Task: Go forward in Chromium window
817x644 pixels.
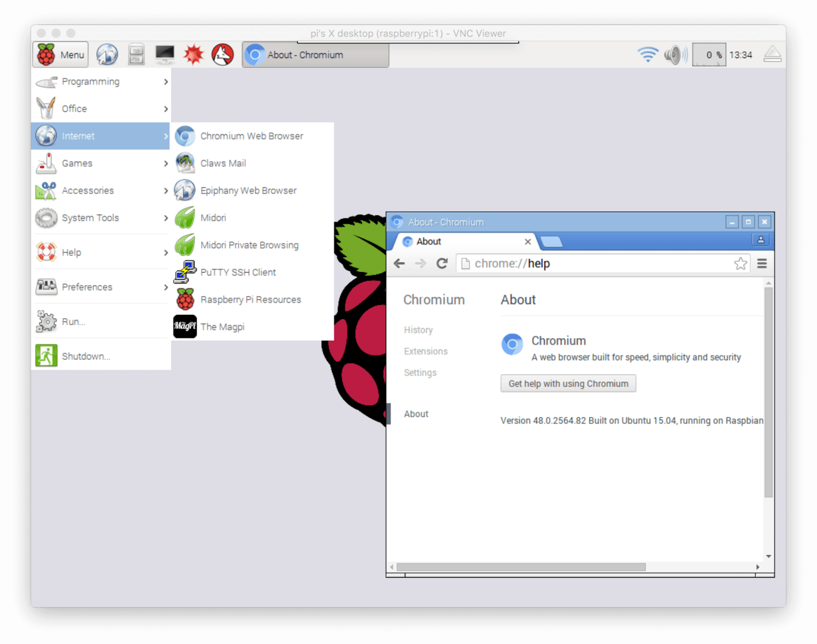Action: 420,263
